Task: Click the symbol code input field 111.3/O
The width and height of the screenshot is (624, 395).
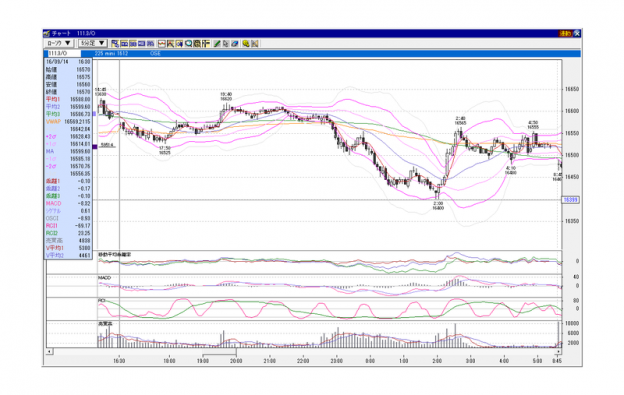Action: [x=64, y=53]
